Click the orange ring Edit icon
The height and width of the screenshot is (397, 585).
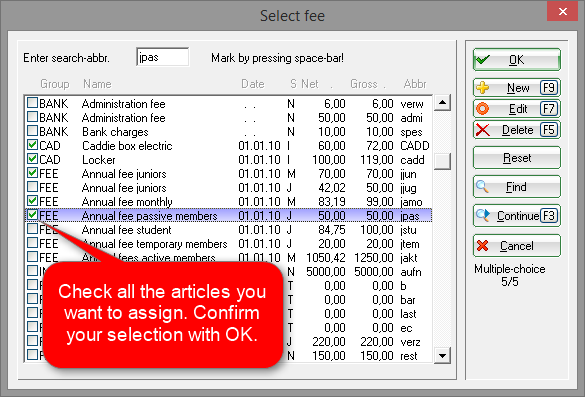click(x=482, y=109)
